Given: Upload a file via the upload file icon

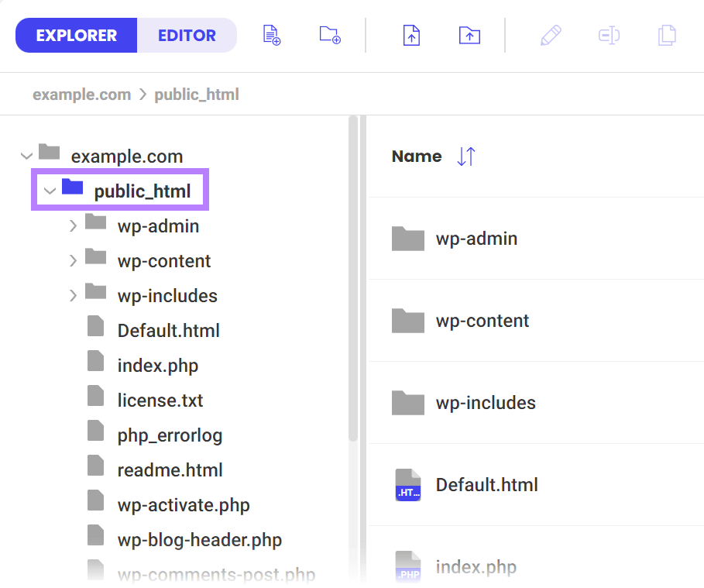Looking at the screenshot, I should pos(411,35).
